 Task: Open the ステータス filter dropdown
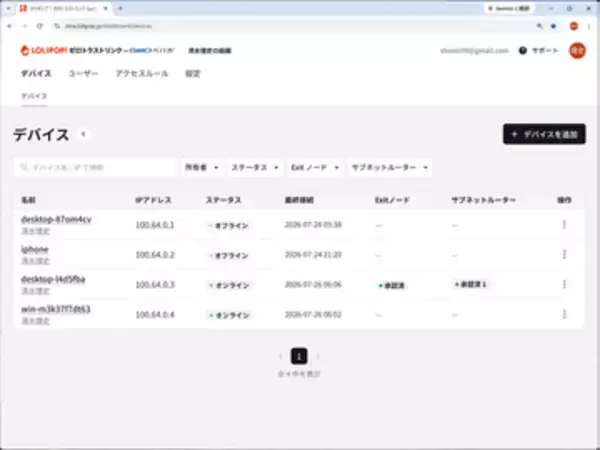(255, 168)
